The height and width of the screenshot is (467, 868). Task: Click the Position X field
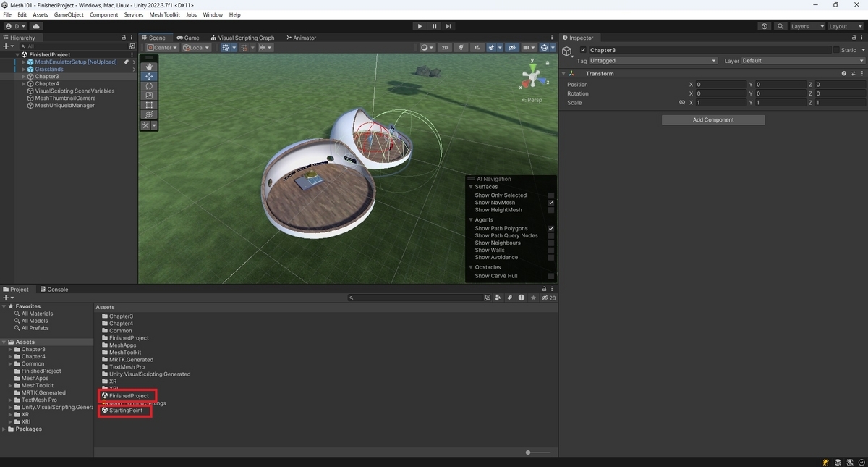tap(720, 84)
